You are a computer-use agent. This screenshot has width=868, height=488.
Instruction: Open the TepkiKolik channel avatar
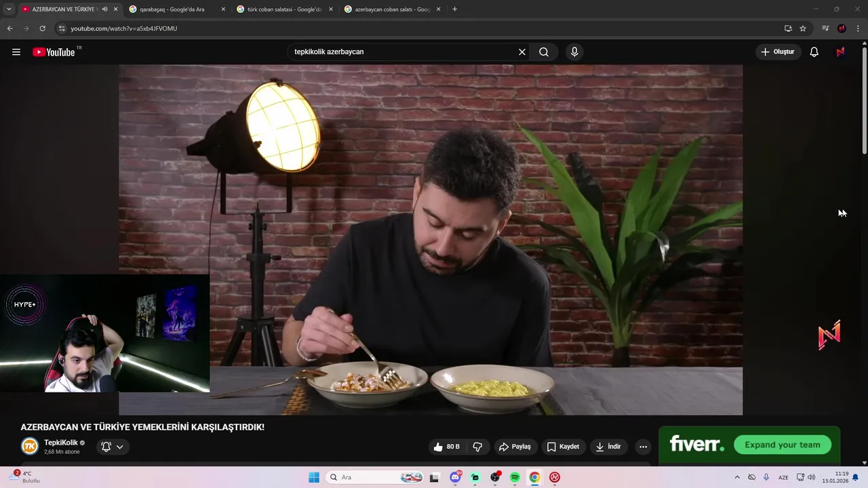pos(30,446)
